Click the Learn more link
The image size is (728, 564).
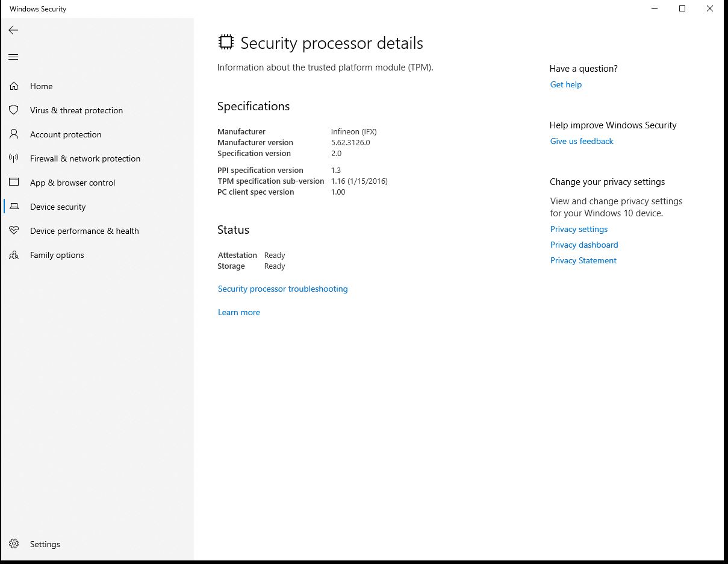(x=239, y=312)
